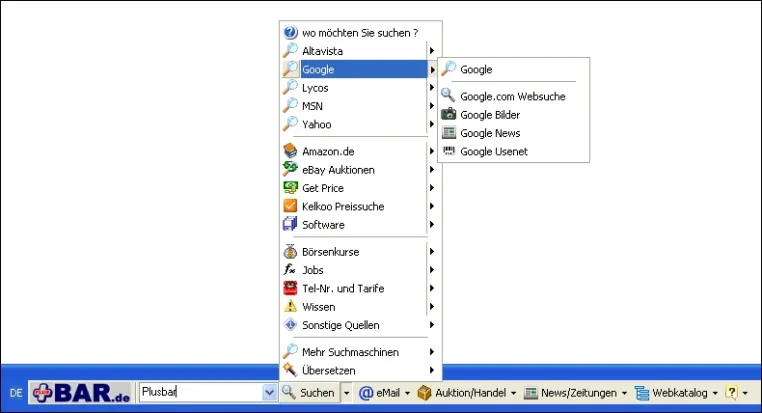Click the Mehr Suchmaschinen magnifier icon

[x=290, y=351]
